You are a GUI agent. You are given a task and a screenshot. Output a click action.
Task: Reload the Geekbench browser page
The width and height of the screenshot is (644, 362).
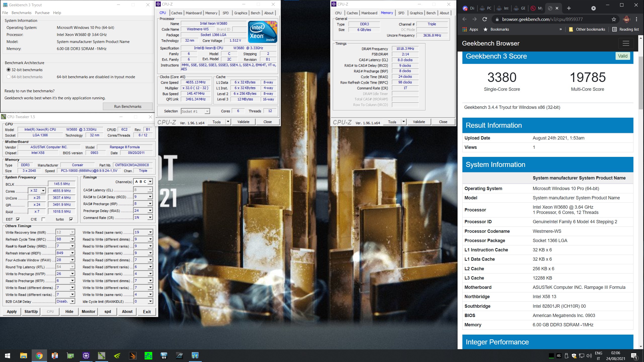click(485, 19)
